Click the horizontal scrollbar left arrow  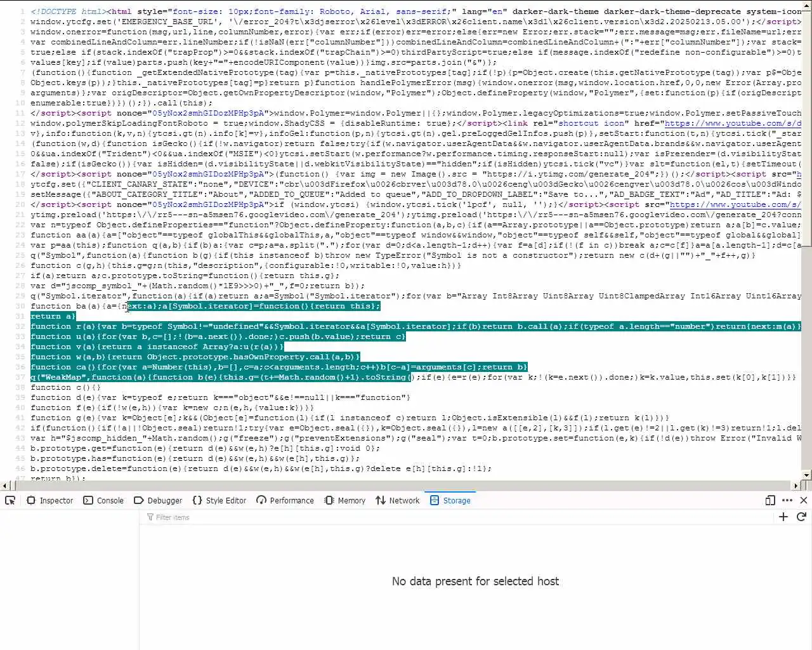click(x=4, y=486)
